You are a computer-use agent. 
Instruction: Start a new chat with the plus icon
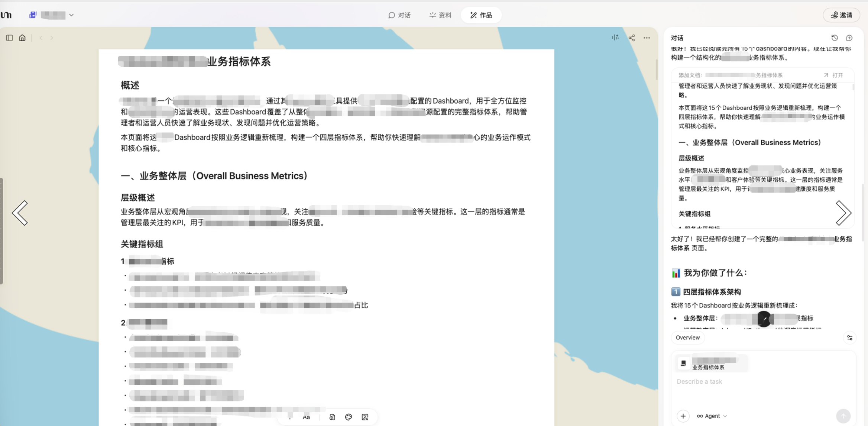[x=849, y=38]
